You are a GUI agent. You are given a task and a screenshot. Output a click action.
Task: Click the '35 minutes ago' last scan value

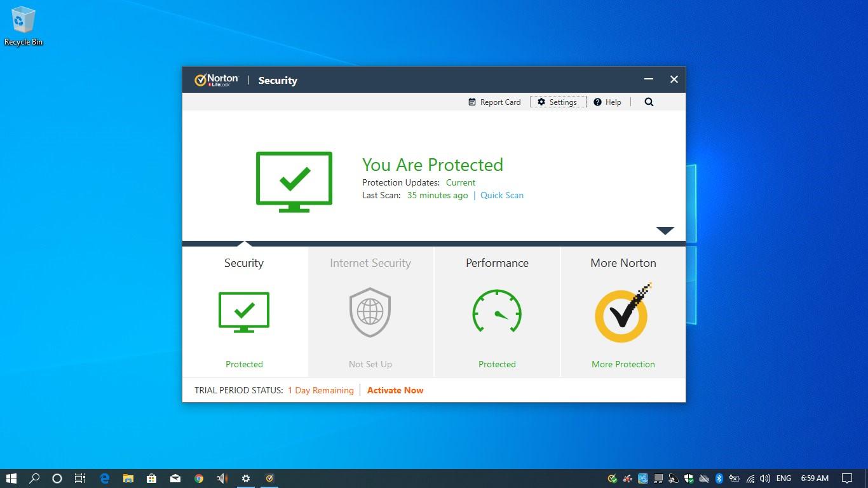pyautogui.click(x=437, y=195)
